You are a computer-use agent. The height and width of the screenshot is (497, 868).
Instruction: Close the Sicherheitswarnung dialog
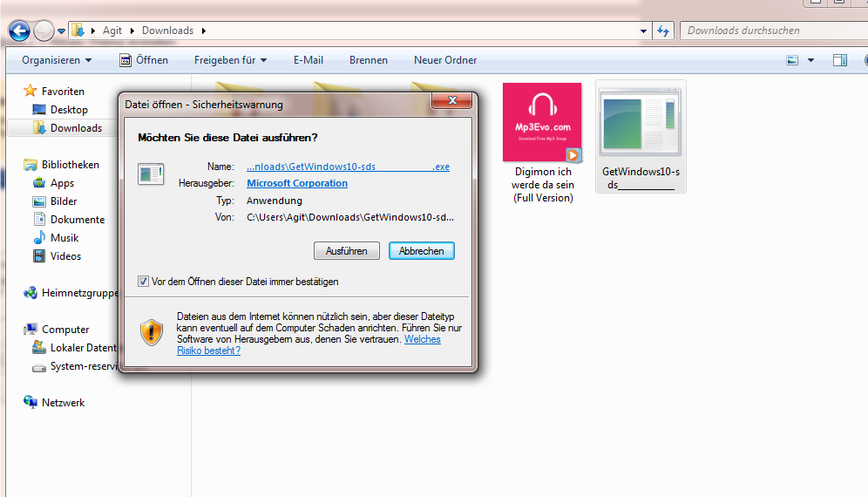click(452, 100)
